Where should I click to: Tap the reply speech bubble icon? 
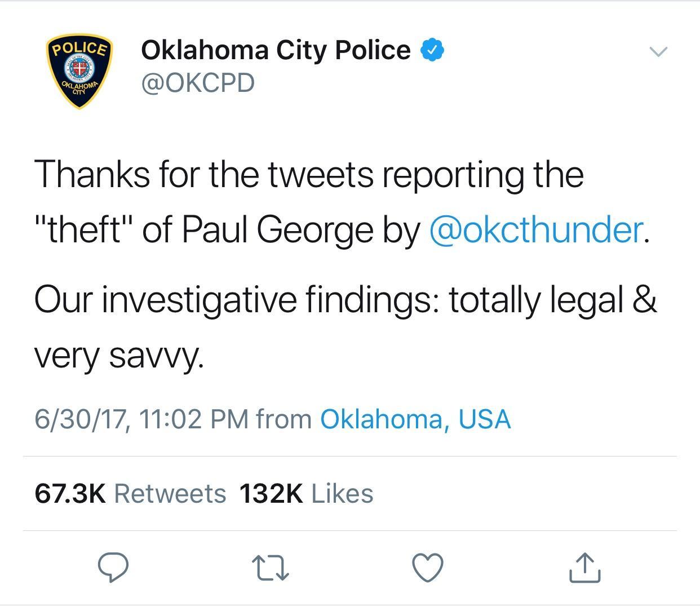pos(113,567)
